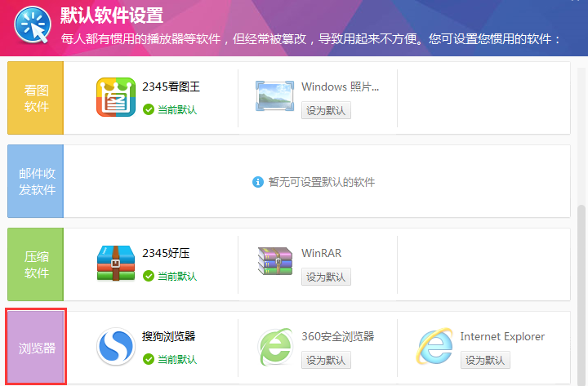Set Internet Explorer as default browser
The width and height of the screenshot is (588, 386).
tap(485, 360)
